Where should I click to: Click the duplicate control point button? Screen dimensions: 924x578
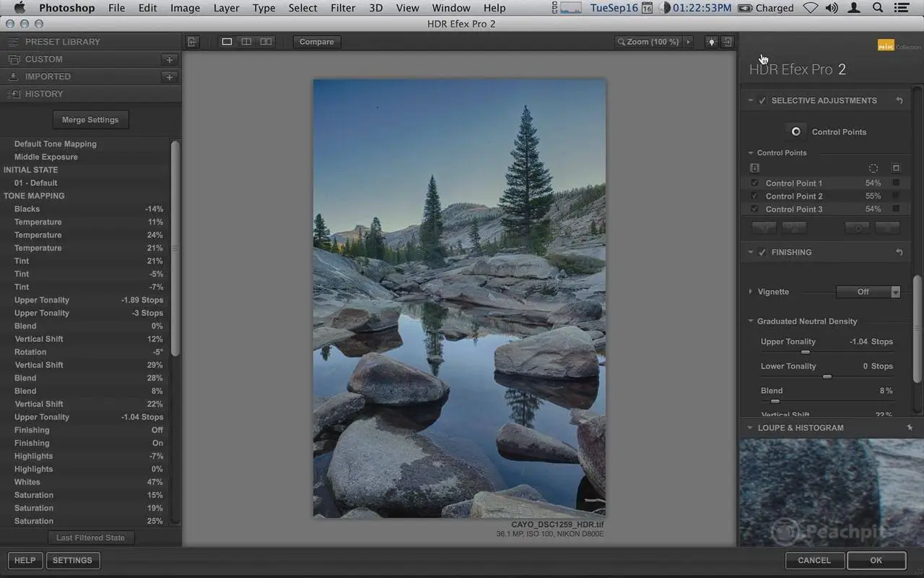click(858, 228)
